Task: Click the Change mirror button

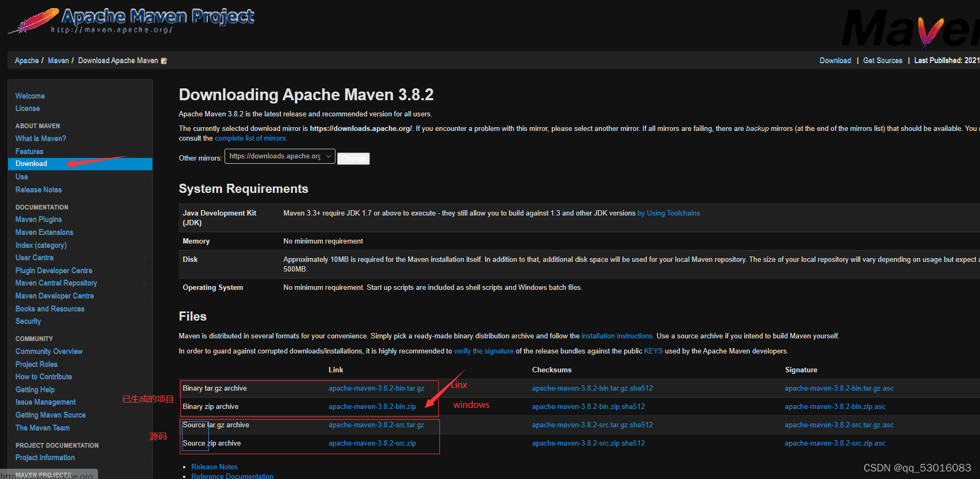Action: [353, 158]
